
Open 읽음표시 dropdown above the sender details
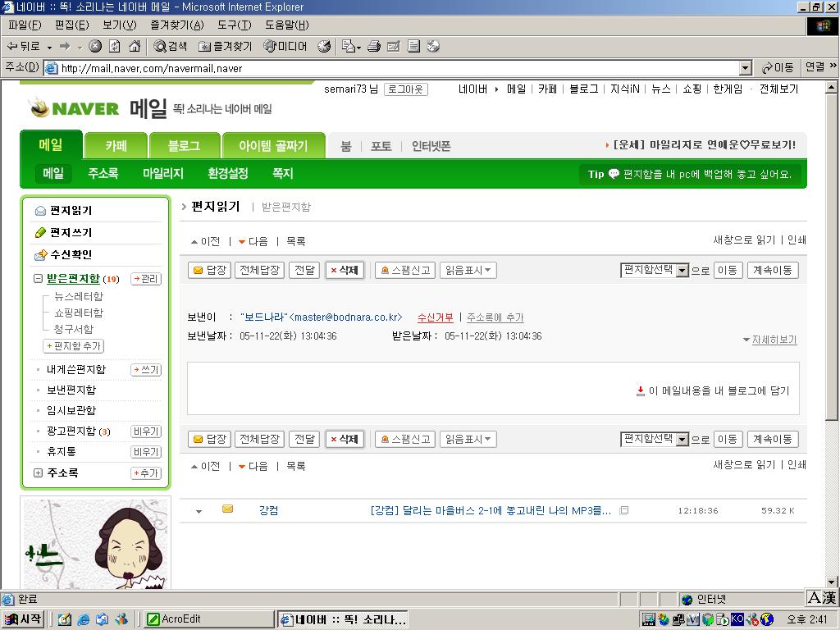[x=468, y=270]
